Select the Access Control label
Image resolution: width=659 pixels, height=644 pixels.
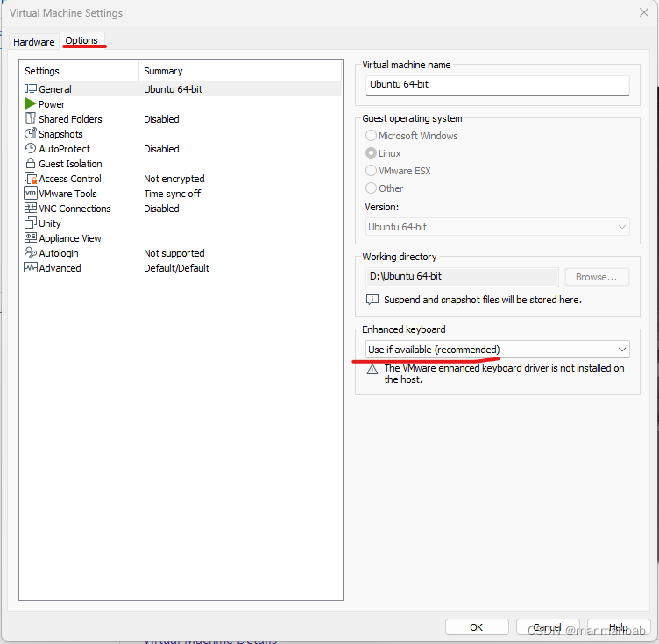click(70, 179)
